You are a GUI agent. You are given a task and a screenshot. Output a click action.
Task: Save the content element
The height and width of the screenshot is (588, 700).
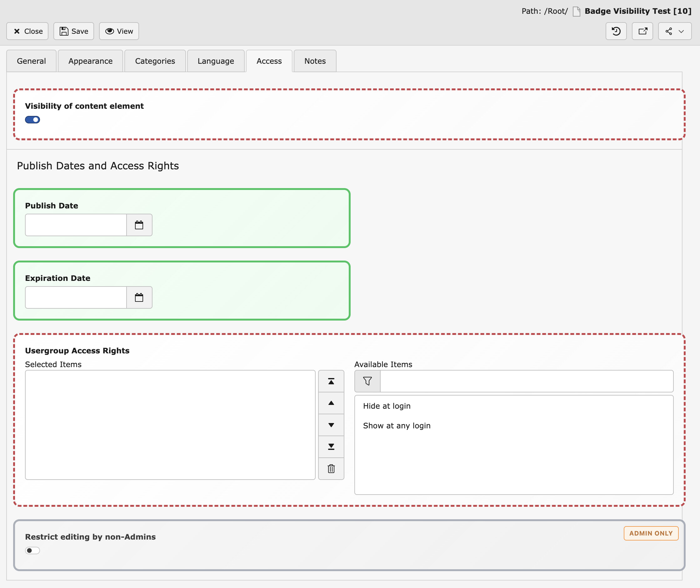(74, 31)
